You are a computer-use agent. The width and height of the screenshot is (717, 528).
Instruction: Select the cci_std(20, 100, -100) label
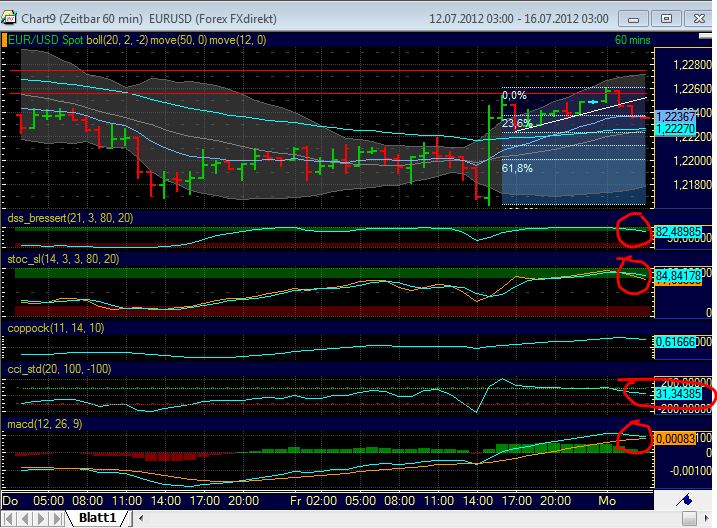(x=59, y=369)
